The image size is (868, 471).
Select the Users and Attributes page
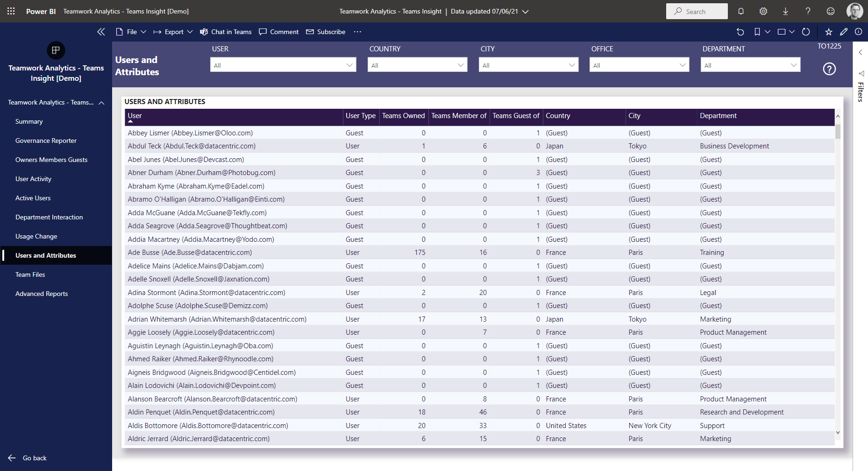(45, 255)
